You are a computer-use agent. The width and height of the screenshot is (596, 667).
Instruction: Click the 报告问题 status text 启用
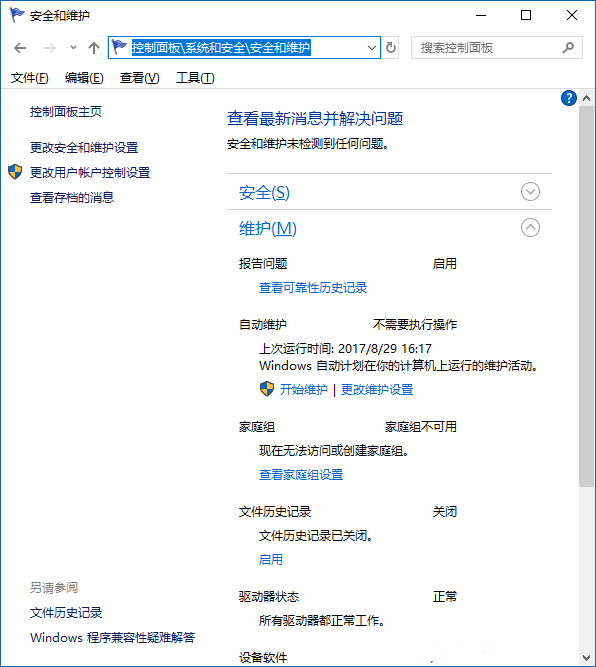coord(445,264)
